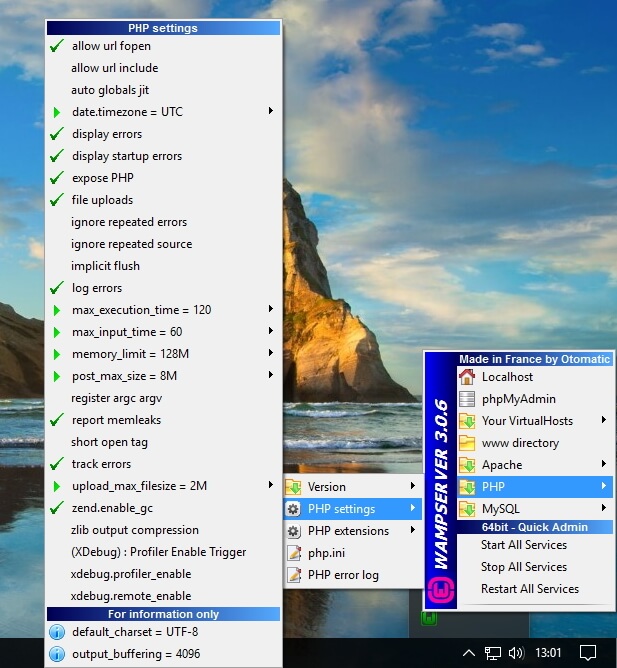Click the www directory folder icon
The height and width of the screenshot is (668, 617).
[466, 443]
